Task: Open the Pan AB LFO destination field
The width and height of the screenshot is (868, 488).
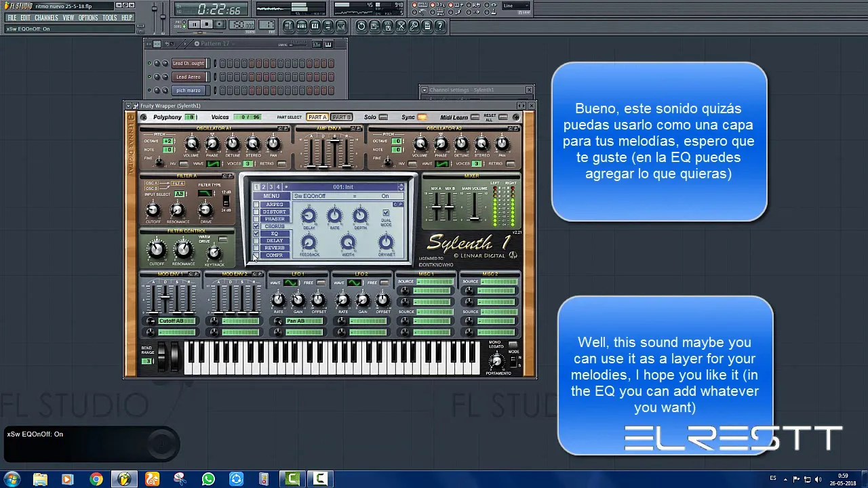Action: (x=304, y=321)
